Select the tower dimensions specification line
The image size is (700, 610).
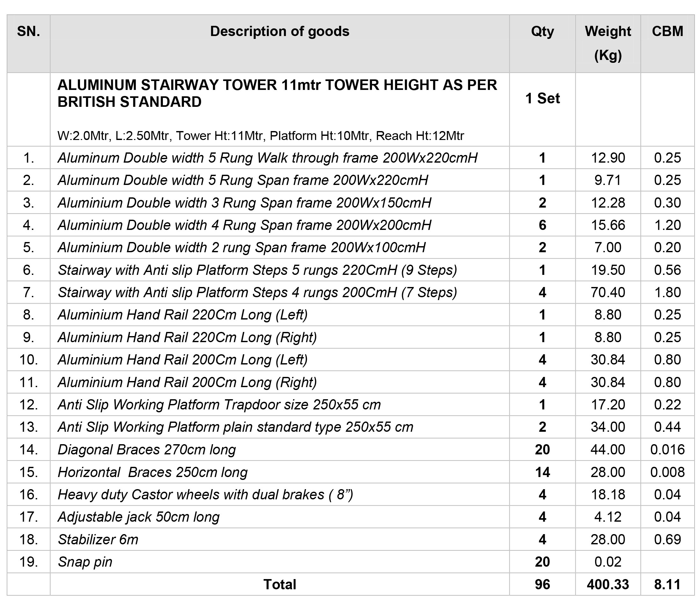coord(261,136)
